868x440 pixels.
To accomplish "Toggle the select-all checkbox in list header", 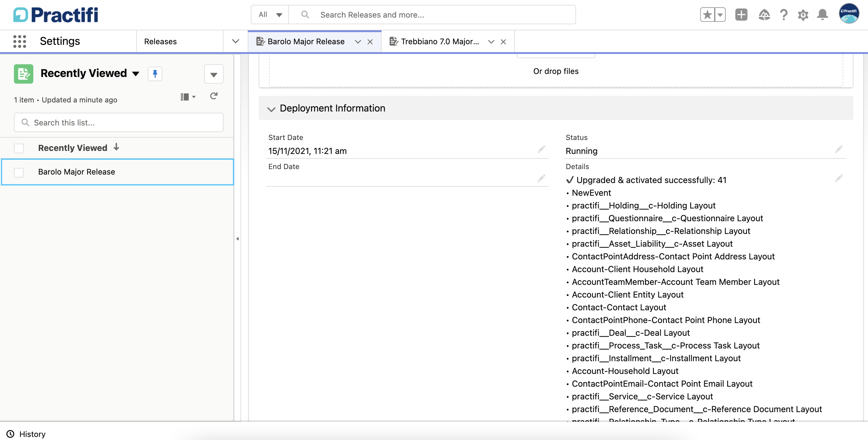I will 19,148.
